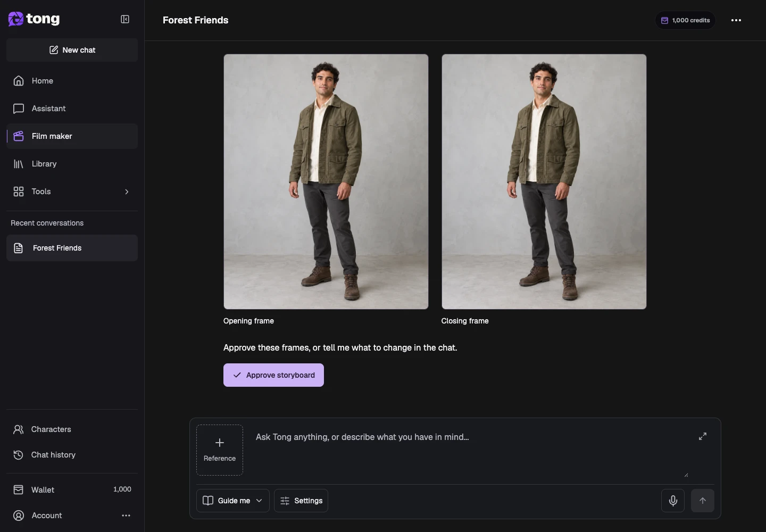
Task: Add a Reference image
Action: pyautogui.click(x=220, y=450)
